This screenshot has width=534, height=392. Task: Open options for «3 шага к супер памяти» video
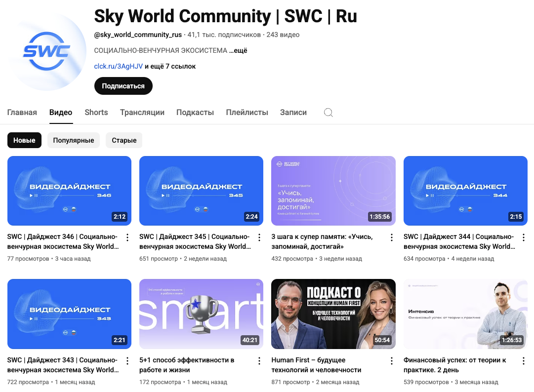[x=392, y=237]
